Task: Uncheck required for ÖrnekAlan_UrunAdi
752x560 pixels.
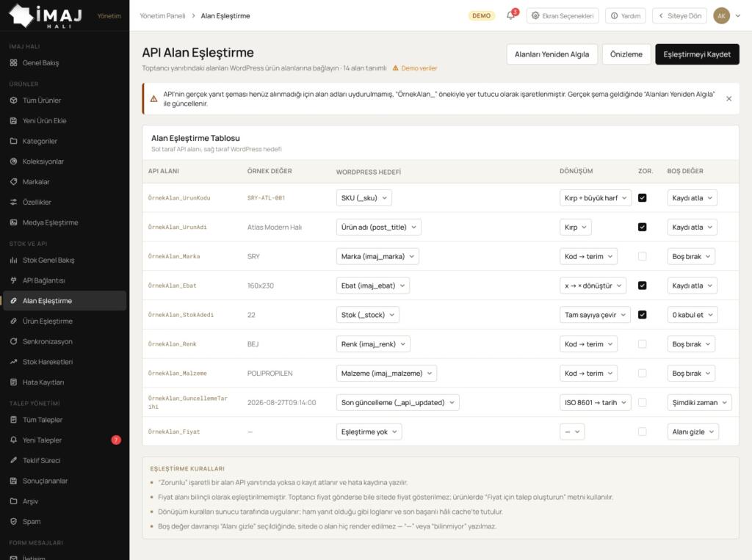Action: tap(642, 228)
